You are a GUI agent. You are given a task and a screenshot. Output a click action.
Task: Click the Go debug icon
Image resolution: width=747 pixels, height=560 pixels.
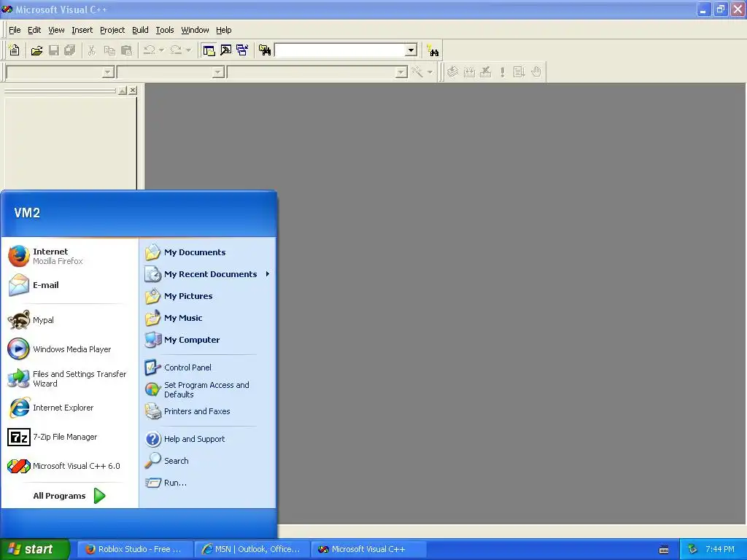519,72
